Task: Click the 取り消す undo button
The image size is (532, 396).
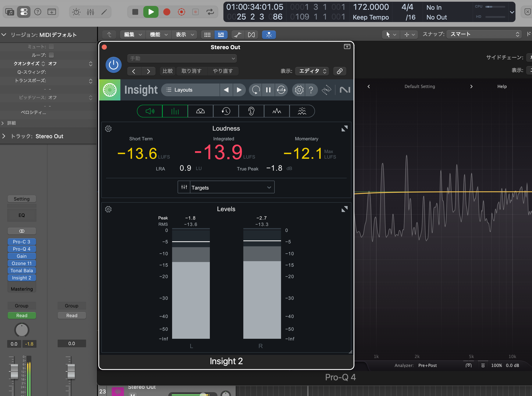Action: coord(191,71)
